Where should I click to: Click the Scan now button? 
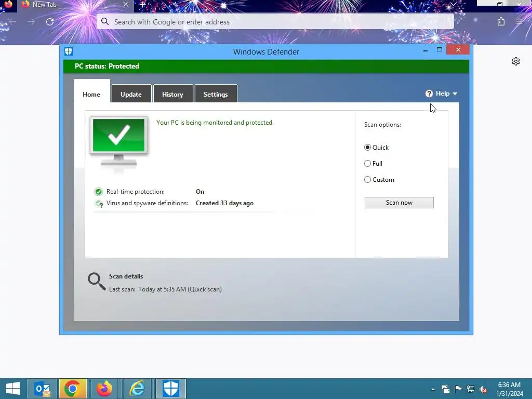tap(399, 203)
